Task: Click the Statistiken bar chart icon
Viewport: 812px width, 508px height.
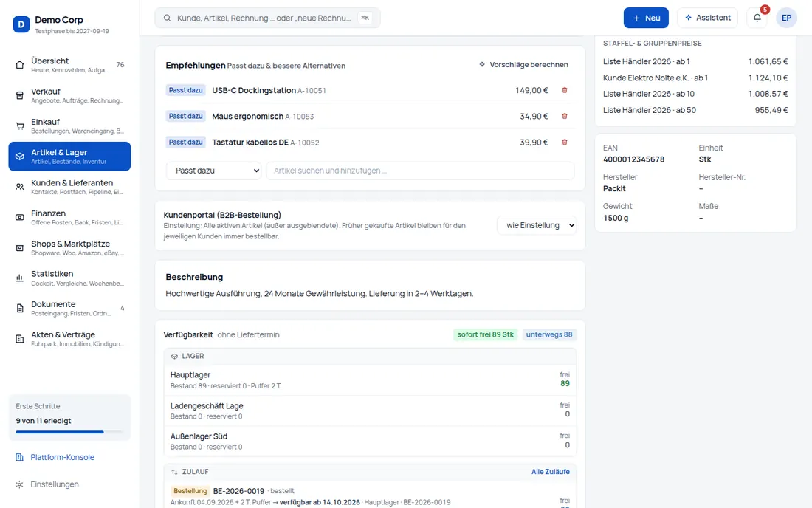Action: coord(20,278)
